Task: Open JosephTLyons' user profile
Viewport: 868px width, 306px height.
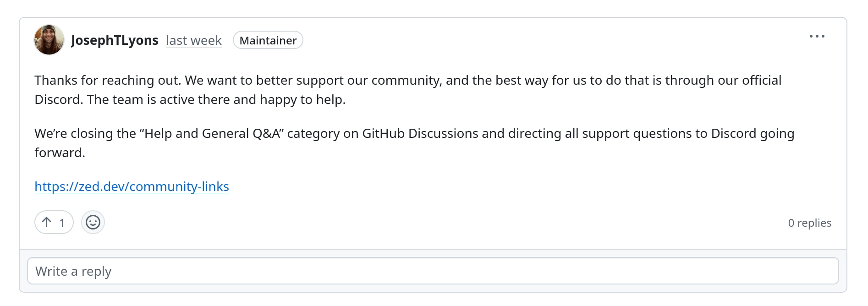Action: [x=115, y=40]
